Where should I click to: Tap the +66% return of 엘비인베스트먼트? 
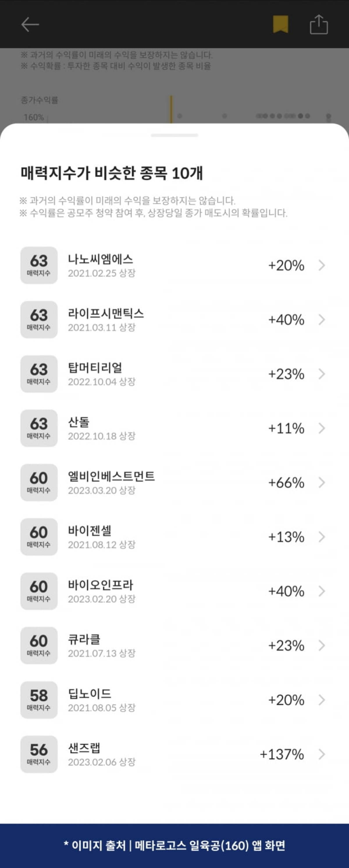click(x=286, y=483)
